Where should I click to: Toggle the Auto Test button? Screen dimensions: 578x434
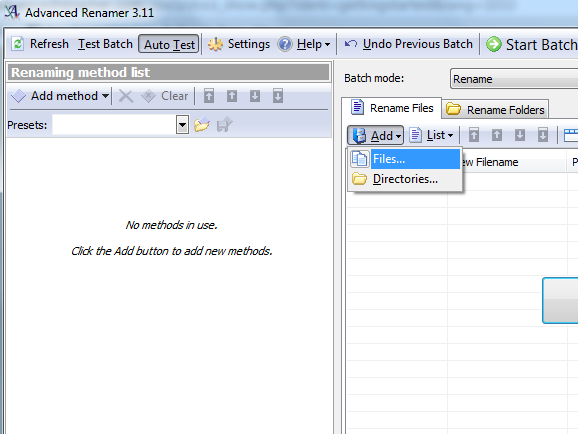pyautogui.click(x=169, y=44)
